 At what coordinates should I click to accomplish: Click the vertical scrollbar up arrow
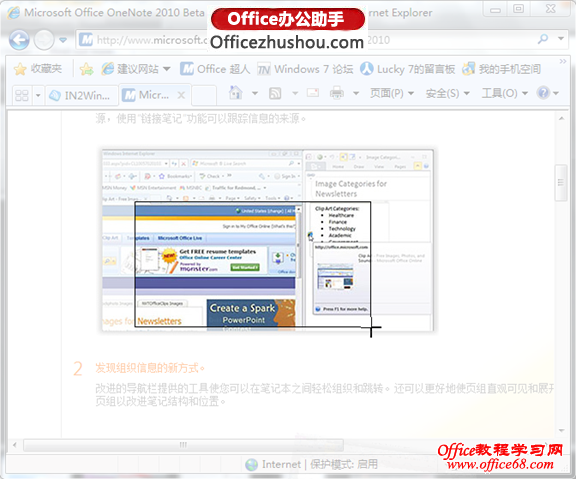click(562, 119)
